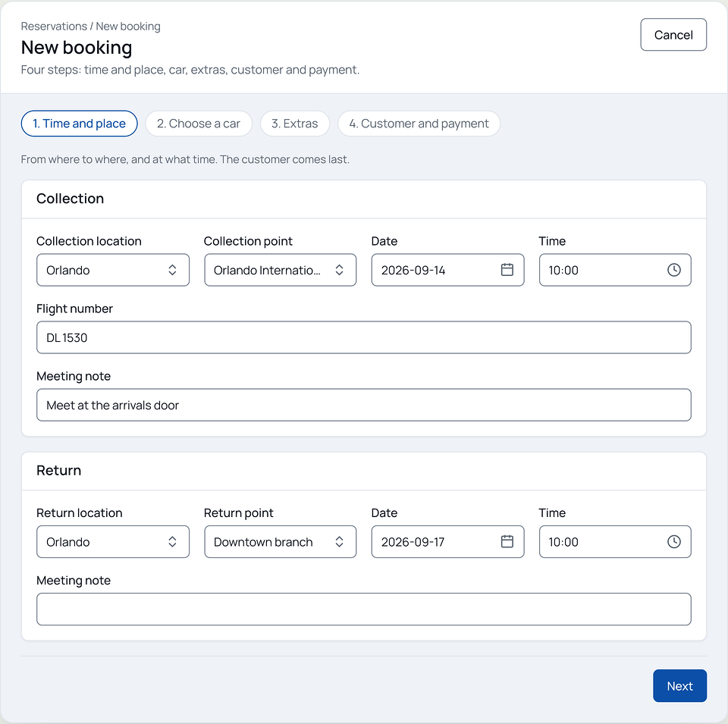Click the Collection date field 2026-09-14

tap(447, 270)
